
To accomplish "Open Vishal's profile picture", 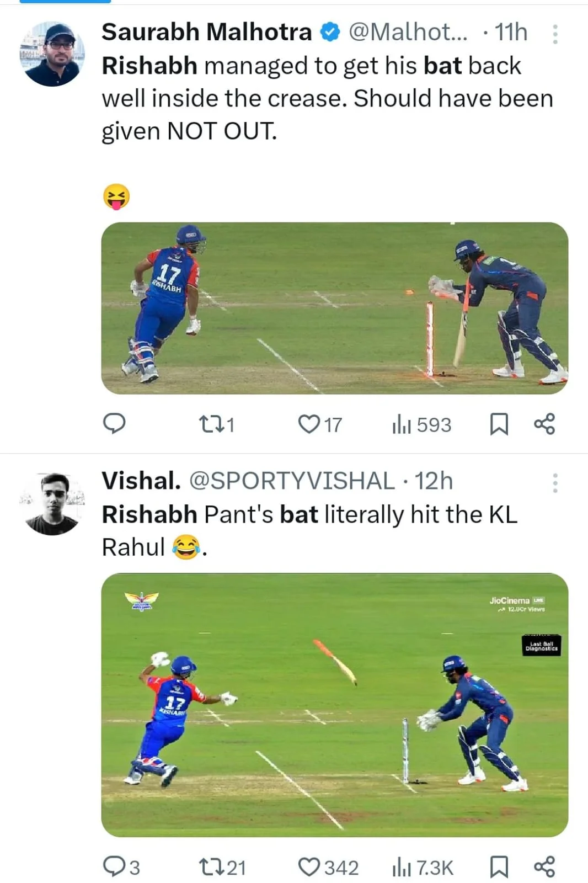I will [52, 503].
